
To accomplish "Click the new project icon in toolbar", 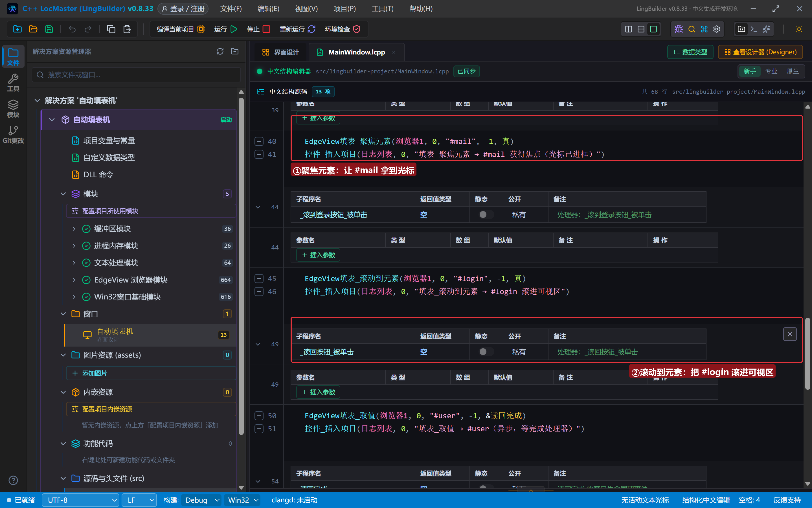I will coord(17,29).
